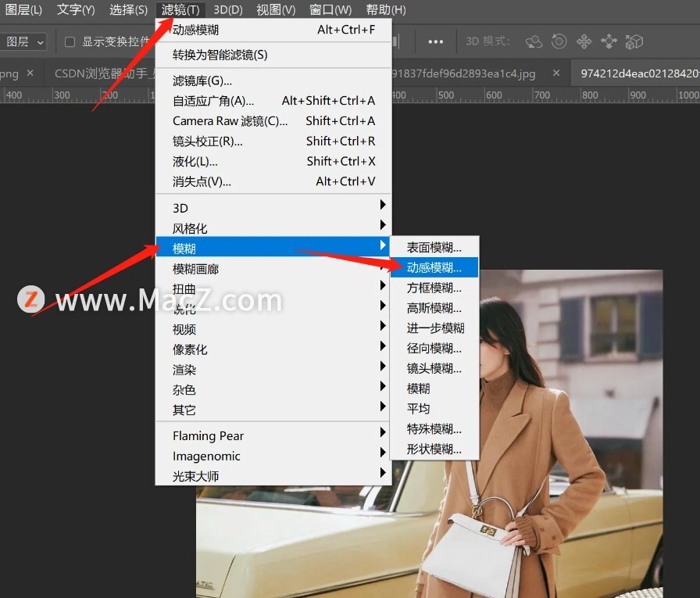Select the 3D object rotate mode icon
Image resolution: width=700 pixels, height=598 pixels.
534,41
